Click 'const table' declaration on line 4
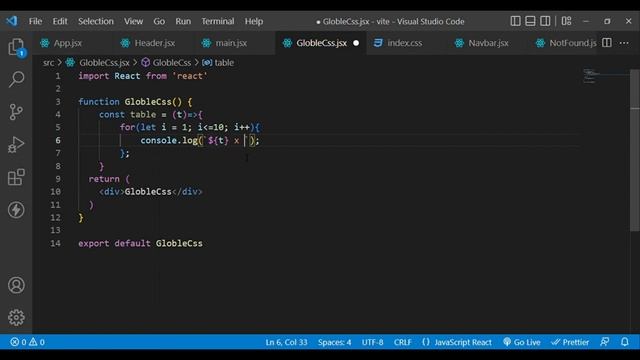 (x=127, y=115)
